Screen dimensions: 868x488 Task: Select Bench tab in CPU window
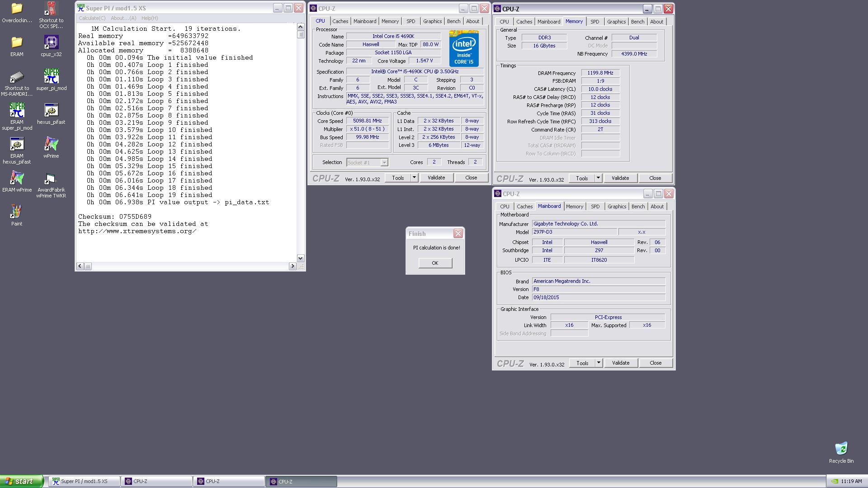pos(453,21)
